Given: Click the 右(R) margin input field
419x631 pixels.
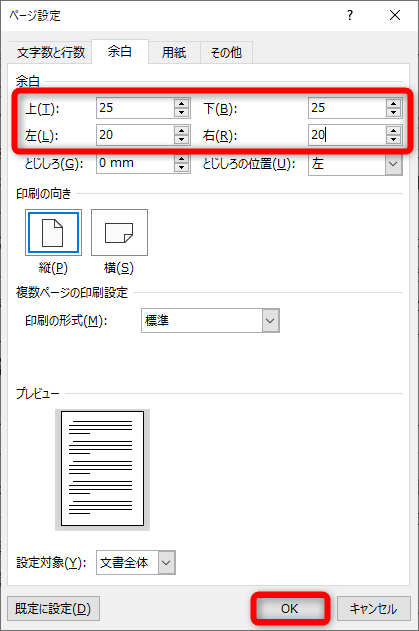Looking at the screenshot, I should (347, 135).
